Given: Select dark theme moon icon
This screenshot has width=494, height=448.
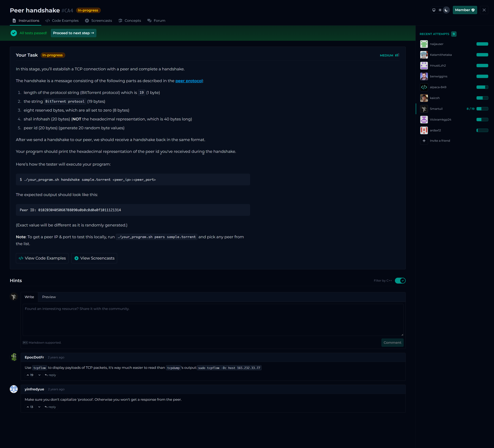Looking at the screenshot, I should pos(446,10).
